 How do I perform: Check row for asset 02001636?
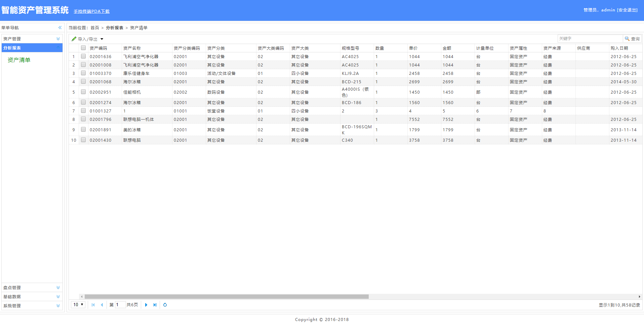[83, 56]
